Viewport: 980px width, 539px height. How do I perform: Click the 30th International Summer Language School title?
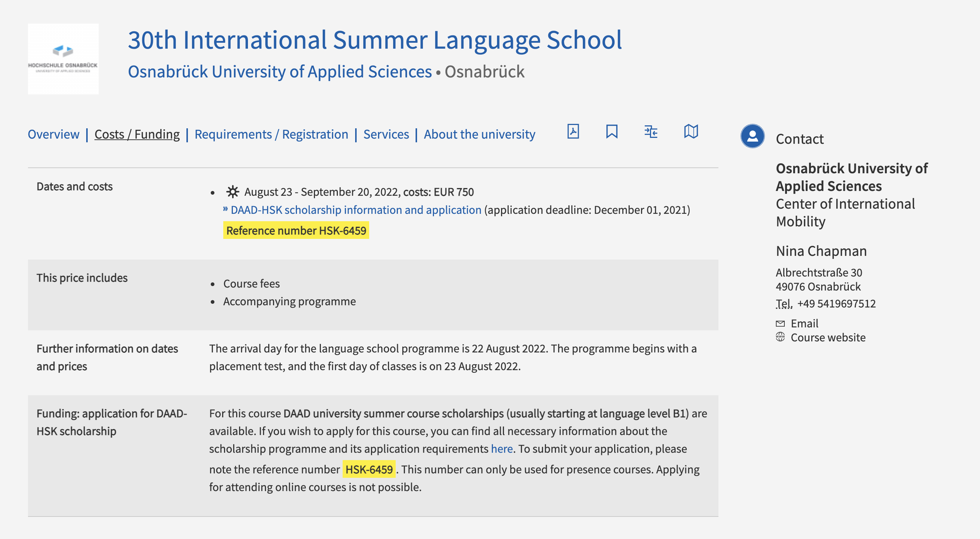(x=375, y=40)
